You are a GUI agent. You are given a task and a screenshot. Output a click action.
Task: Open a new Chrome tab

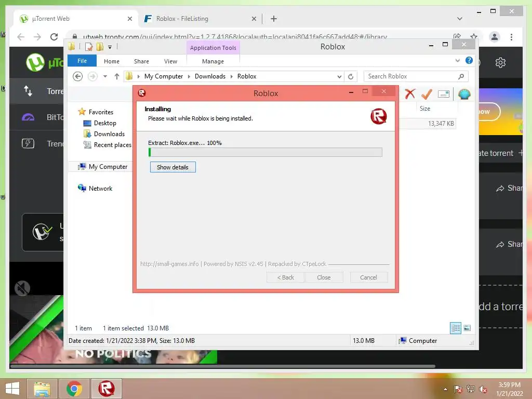274,19
